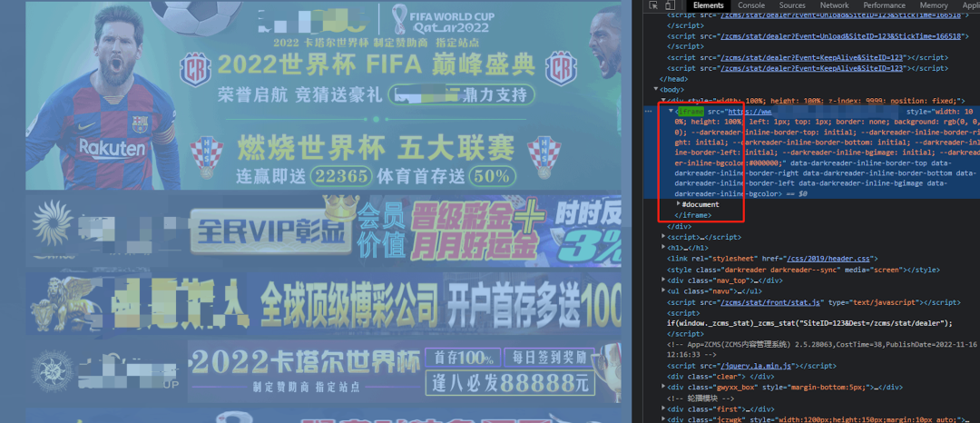Image resolution: width=980 pixels, height=423 pixels.
Task: Select the style darkreader--sync line
Action: [803, 270]
